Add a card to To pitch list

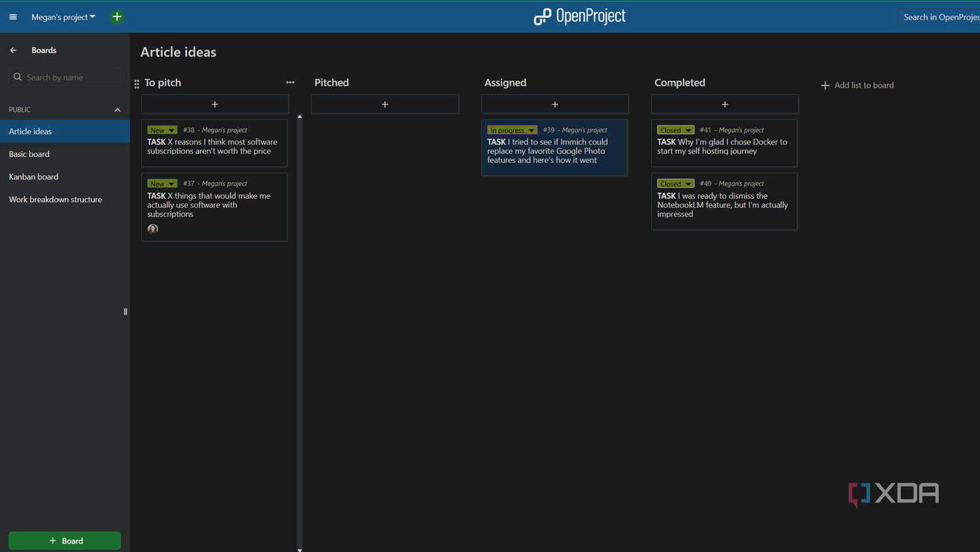point(215,104)
